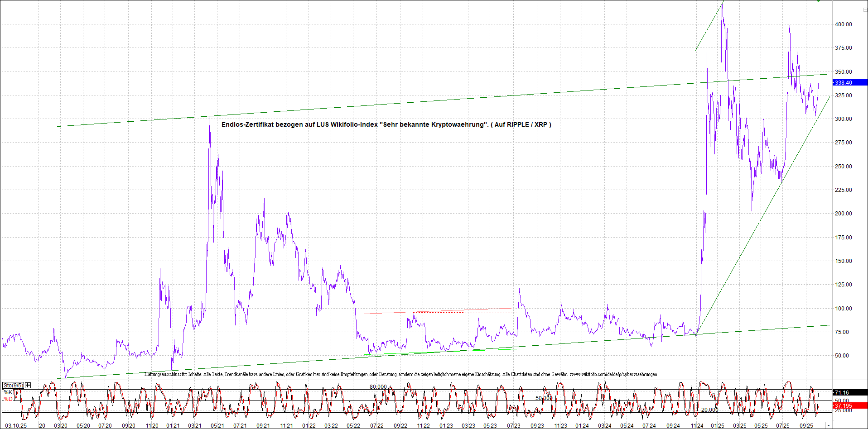Click the green marker at top edge
Viewport: 868px width, 429px height.
click(x=818, y=1)
